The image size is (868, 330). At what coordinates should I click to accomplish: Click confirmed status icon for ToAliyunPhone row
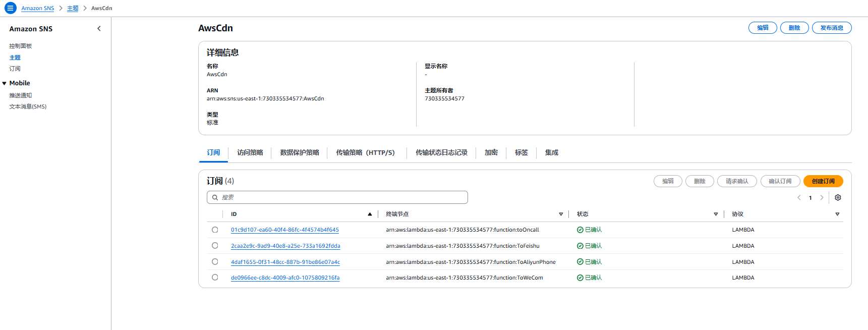(580, 262)
